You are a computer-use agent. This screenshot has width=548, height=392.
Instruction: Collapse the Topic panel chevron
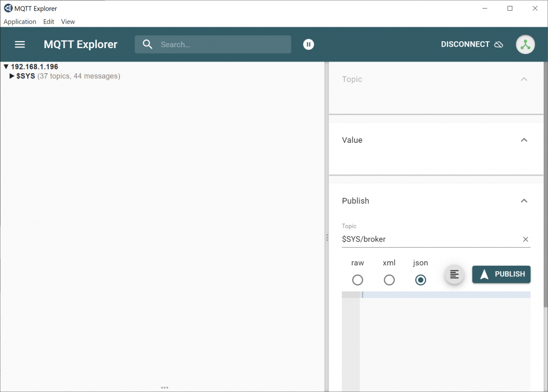pyautogui.click(x=524, y=79)
